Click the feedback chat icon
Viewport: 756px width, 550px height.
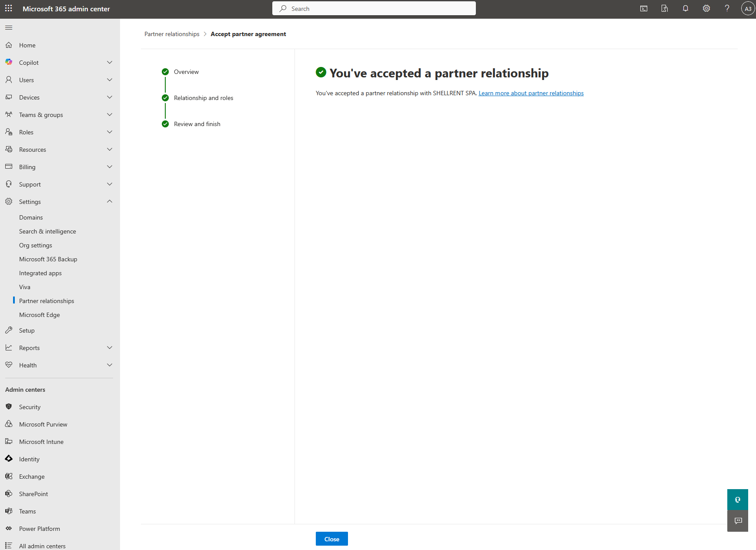point(738,521)
